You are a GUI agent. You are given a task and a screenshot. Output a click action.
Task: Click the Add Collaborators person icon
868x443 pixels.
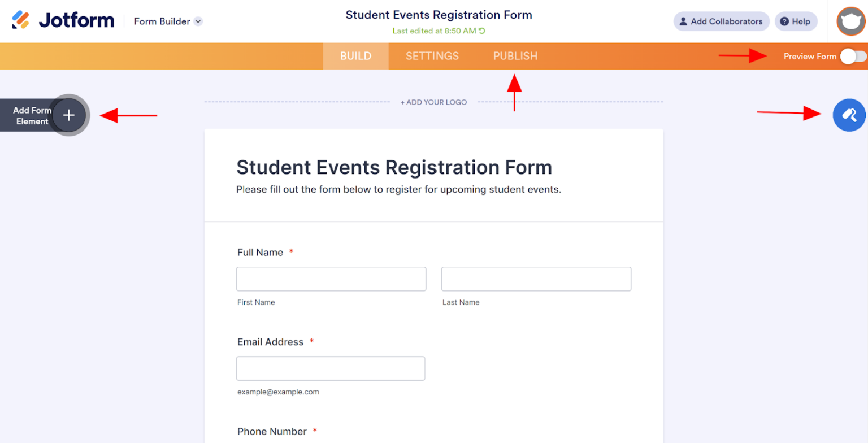click(684, 21)
